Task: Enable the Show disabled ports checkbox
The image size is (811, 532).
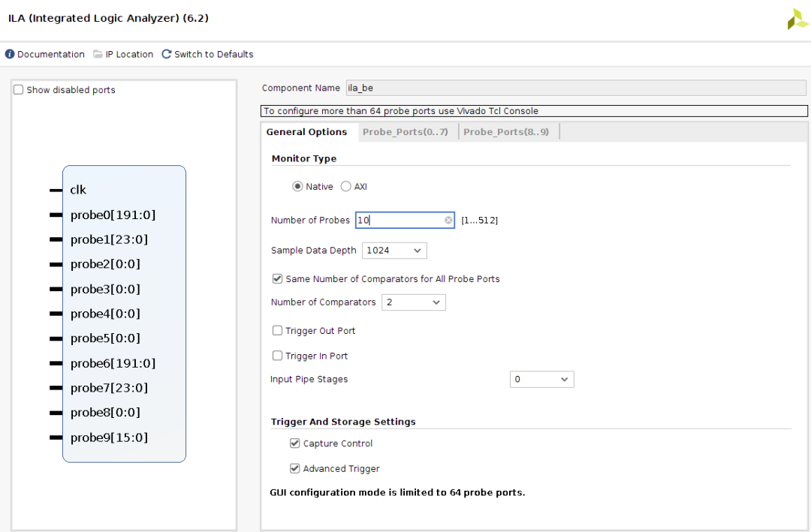Action: (19, 90)
